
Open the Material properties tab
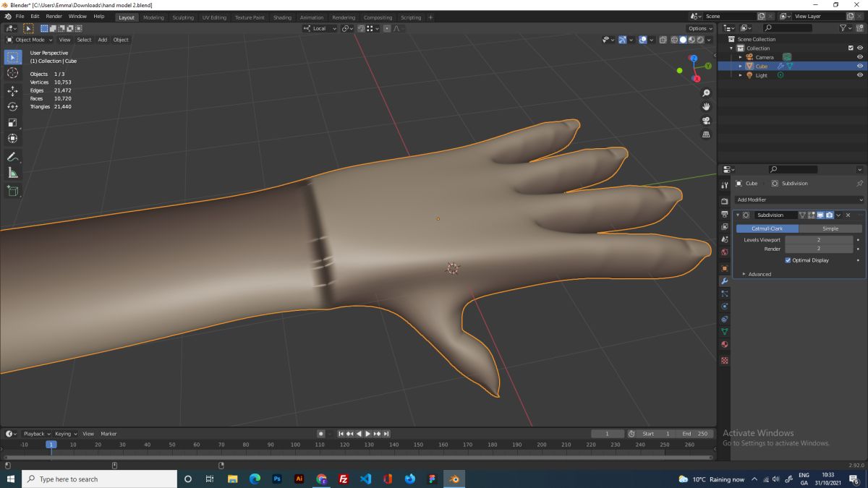click(x=725, y=344)
